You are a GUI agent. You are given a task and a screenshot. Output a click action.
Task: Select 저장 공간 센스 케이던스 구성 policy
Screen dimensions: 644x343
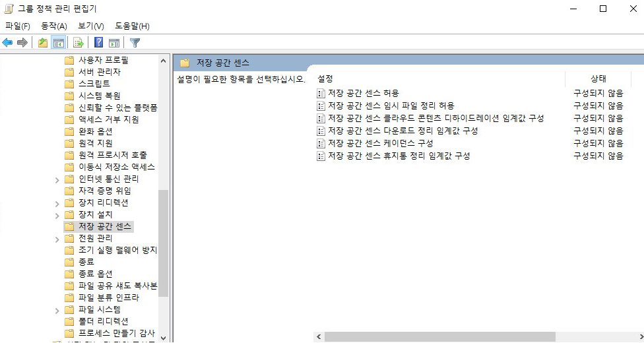(380, 143)
